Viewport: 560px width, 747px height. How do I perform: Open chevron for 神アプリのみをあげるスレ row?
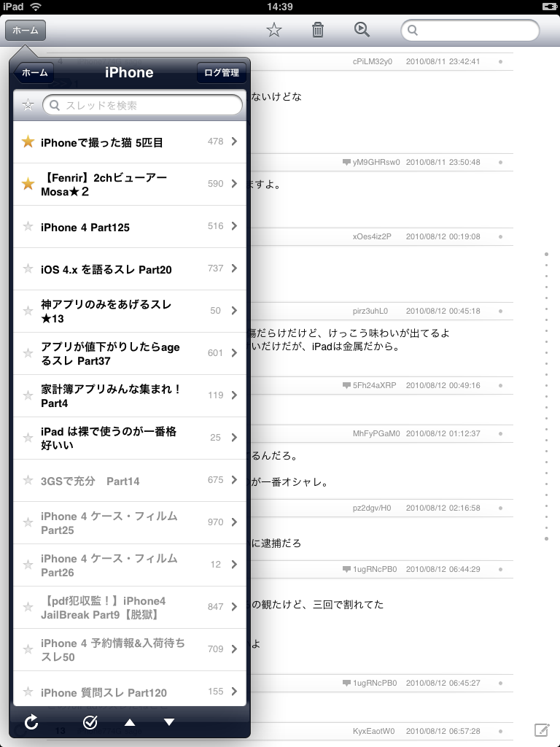tap(234, 311)
